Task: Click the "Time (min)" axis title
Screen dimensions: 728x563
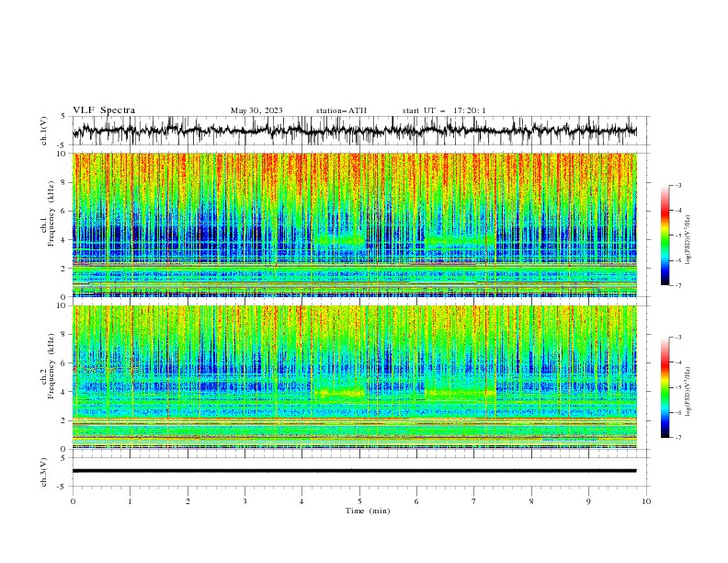Action: (368, 511)
